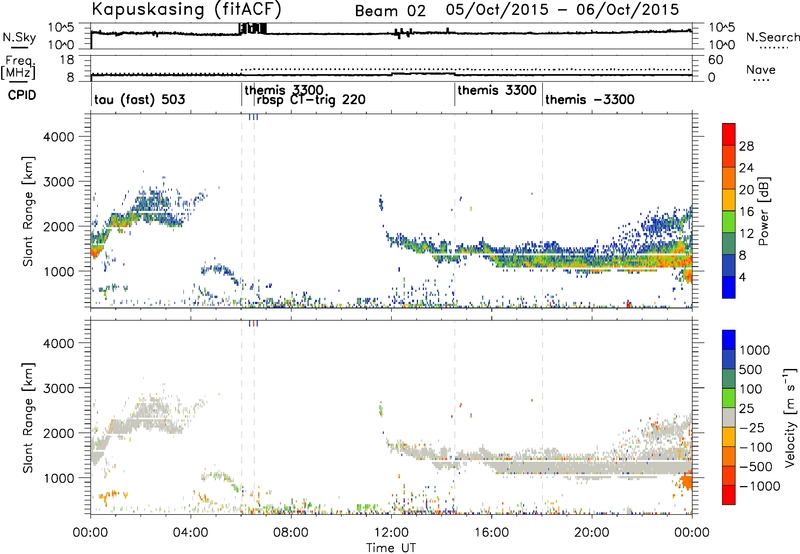The image size is (800, 554).
Task: Click Slant Range [km] label of power panel
Action: click(x=29, y=211)
